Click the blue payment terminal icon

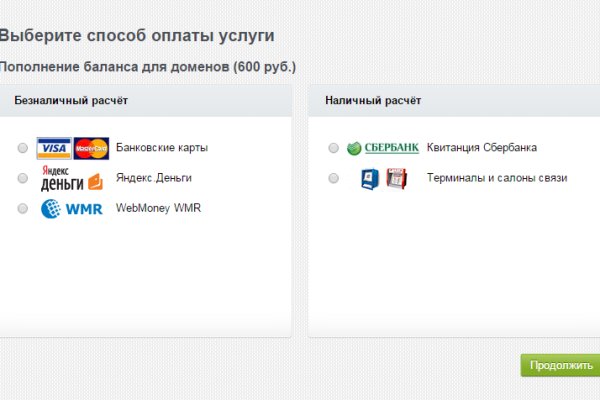[x=370, y=179]
